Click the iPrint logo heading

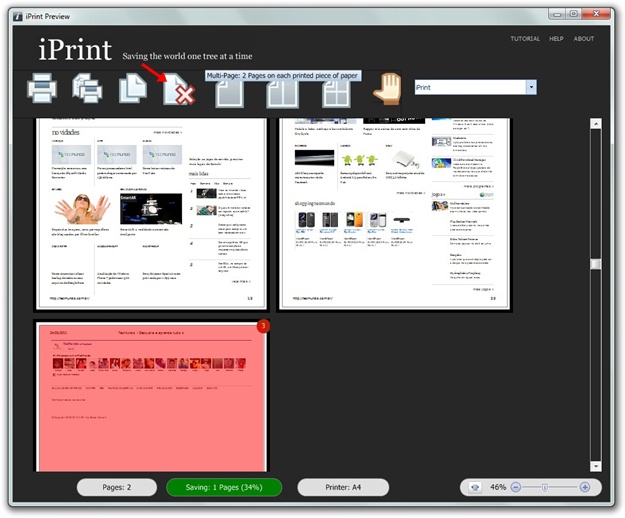[x=75, y=50]
